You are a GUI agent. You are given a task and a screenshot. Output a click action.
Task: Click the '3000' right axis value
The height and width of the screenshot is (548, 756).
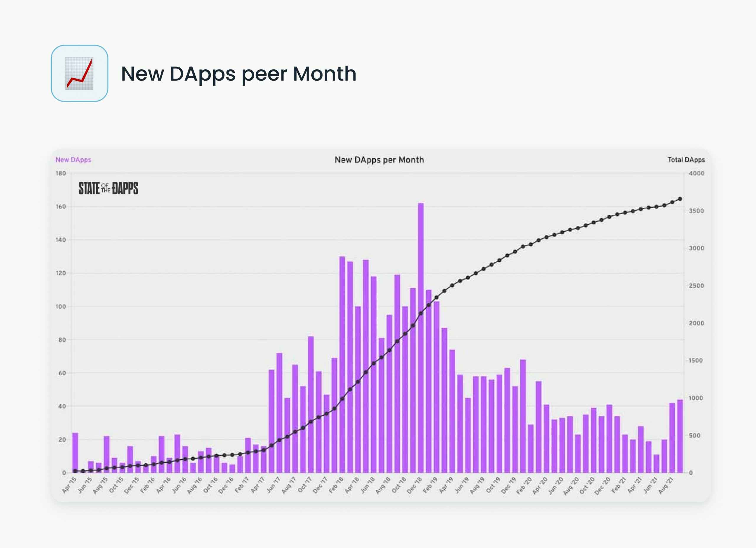tap(697, 248)
